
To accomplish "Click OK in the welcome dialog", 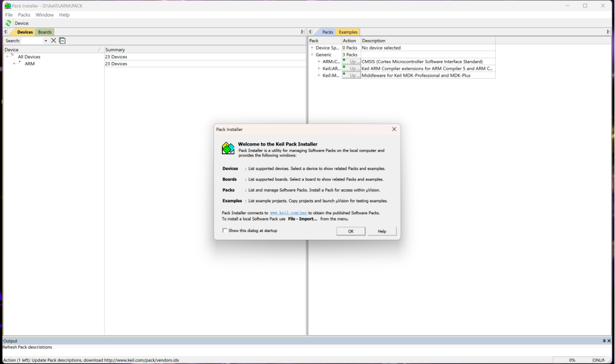I will click(351, 231).
